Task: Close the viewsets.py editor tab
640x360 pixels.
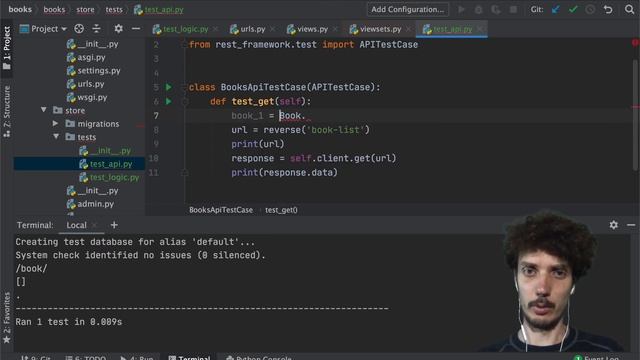Action: tap(408, 29)
